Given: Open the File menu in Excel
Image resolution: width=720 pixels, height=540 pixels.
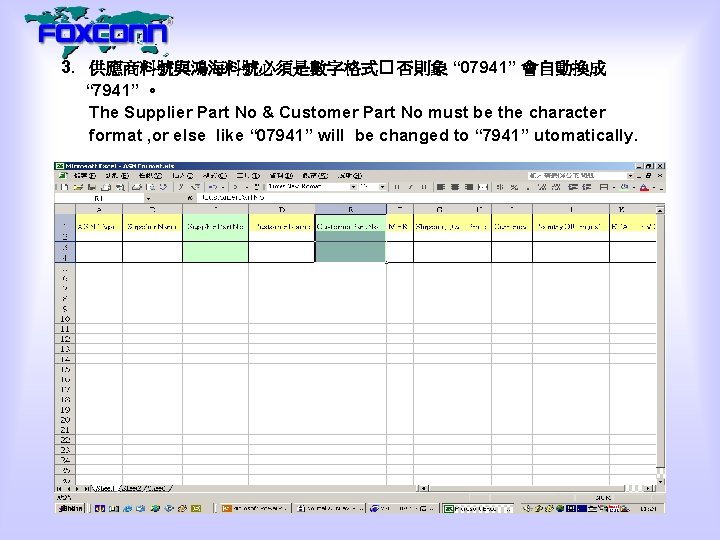Looking at the screenshot, I should (x=85, y=175).
